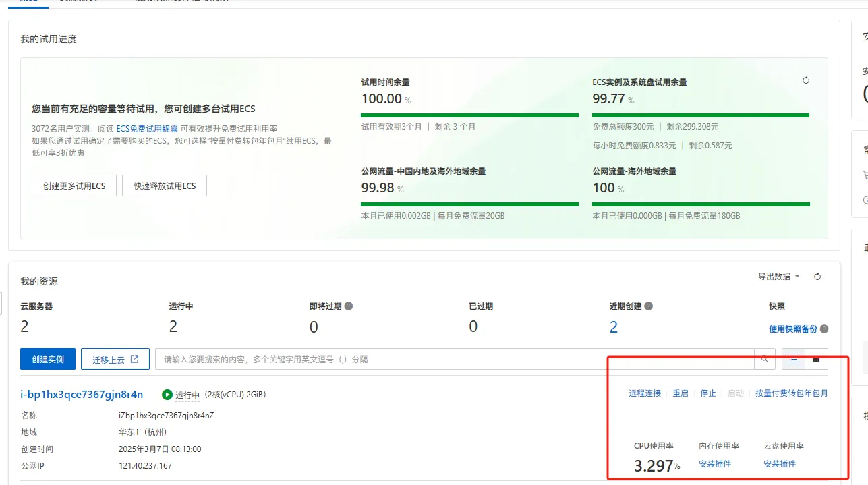The image size is (868, 485).
Task: Switch to list view layout
Action: pyautogui.click(x=793, y=360)
